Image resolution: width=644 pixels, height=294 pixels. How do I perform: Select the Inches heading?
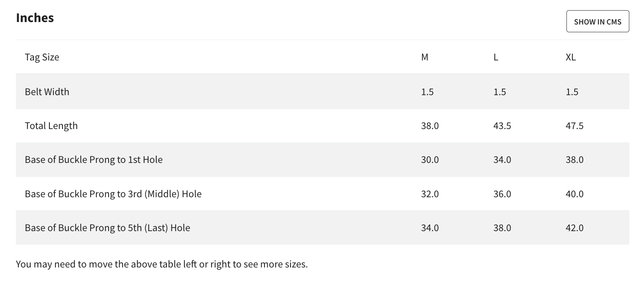click(x=35, y=18)
